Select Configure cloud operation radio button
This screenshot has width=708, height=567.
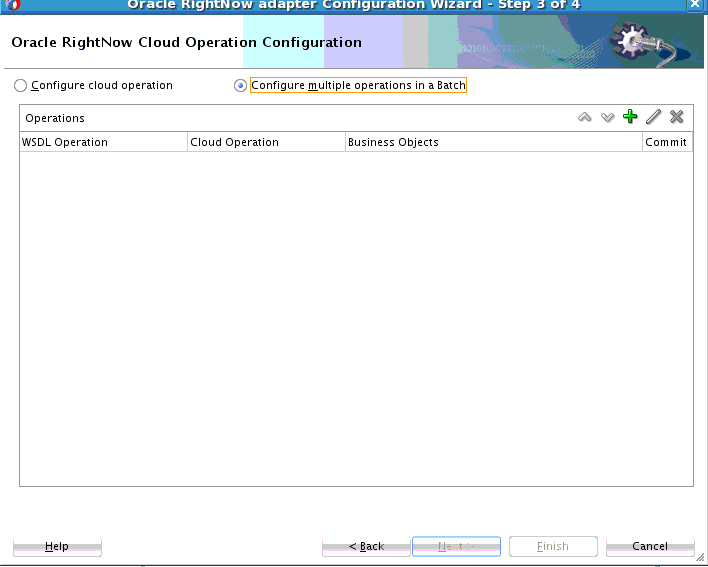click(20, 85)
